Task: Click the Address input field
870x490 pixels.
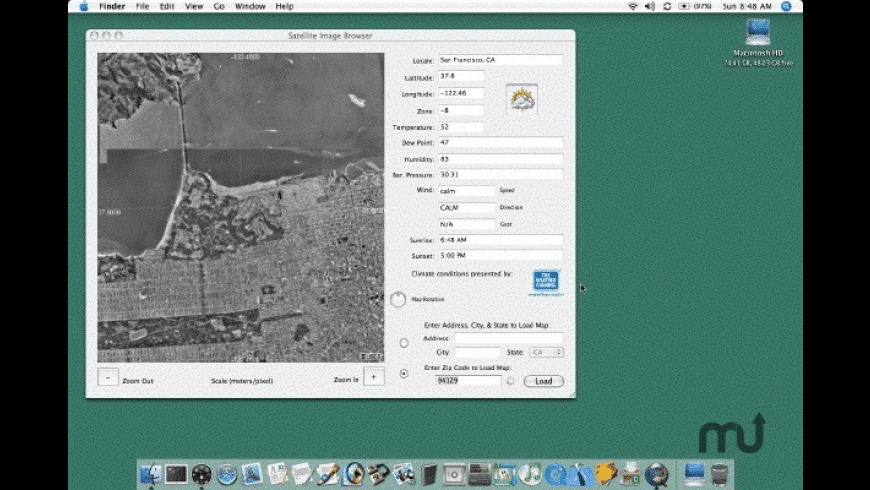Action: click(x=509, y=338)
